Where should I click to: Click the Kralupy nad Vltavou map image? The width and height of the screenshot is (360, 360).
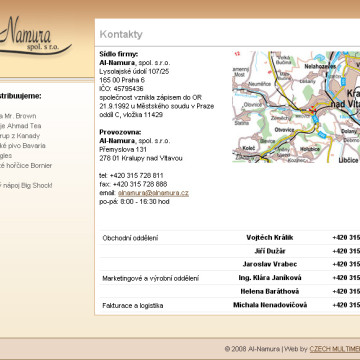click(x=296, y=107)
